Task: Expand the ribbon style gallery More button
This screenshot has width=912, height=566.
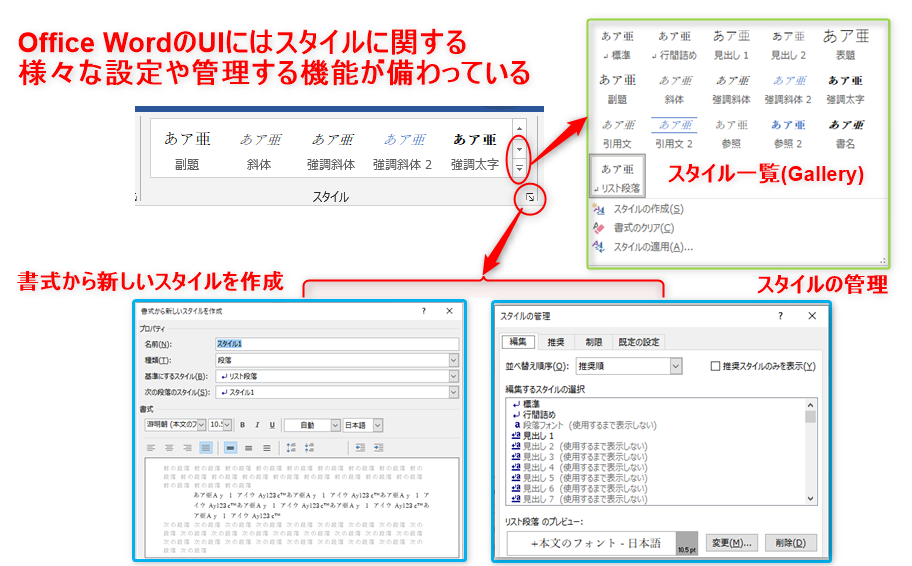Action: point(519,168)
